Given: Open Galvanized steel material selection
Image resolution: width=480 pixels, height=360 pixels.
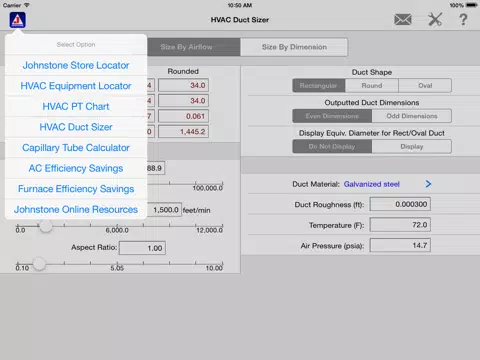Looking at the screenshot, I should pyautogui.click(x=371, y=184).
